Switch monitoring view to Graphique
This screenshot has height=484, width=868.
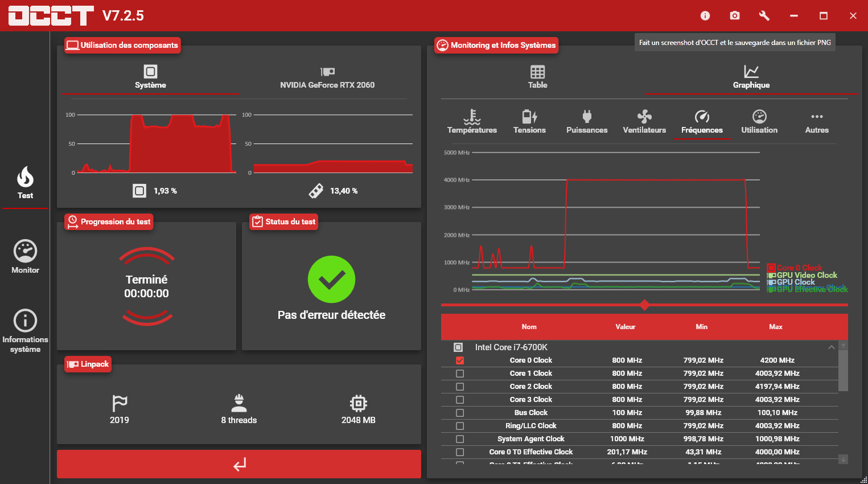click(751, 77)
